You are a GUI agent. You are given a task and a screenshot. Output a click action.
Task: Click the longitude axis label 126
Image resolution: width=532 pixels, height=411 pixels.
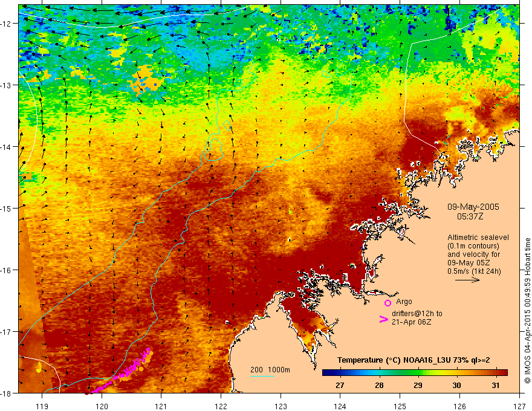(x=459, y=406)
